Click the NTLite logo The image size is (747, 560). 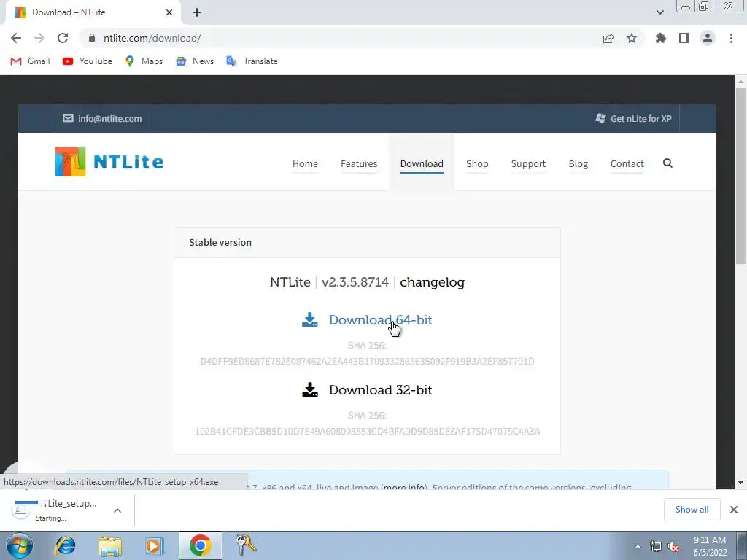[109, 161]
